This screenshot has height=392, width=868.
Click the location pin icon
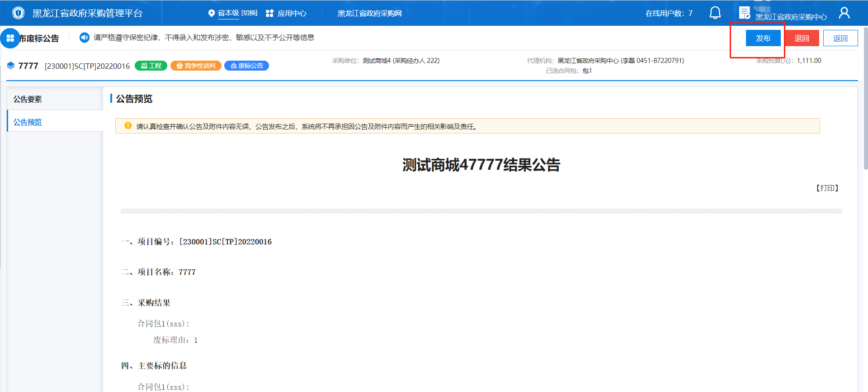[x=211, y=13]
